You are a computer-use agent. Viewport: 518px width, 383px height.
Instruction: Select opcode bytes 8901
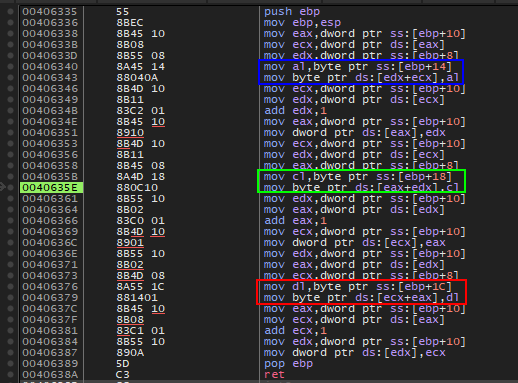click(x=130, y=243)
